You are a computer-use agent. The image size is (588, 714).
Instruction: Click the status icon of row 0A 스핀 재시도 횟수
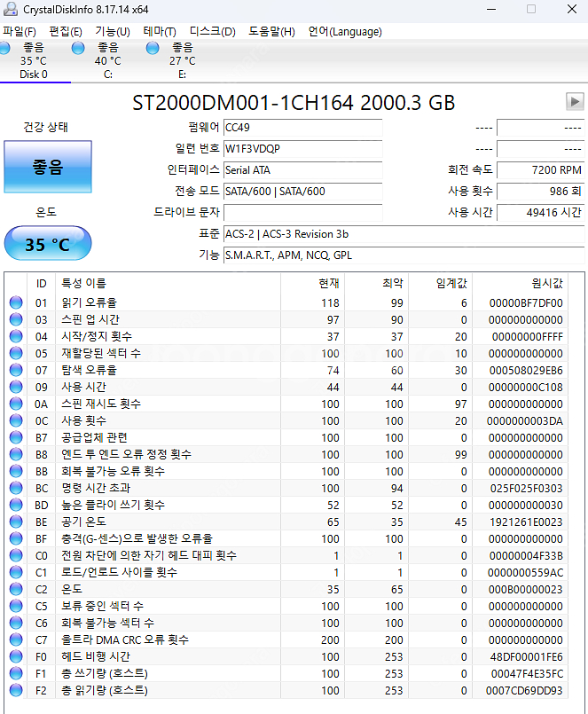point(16,404)
